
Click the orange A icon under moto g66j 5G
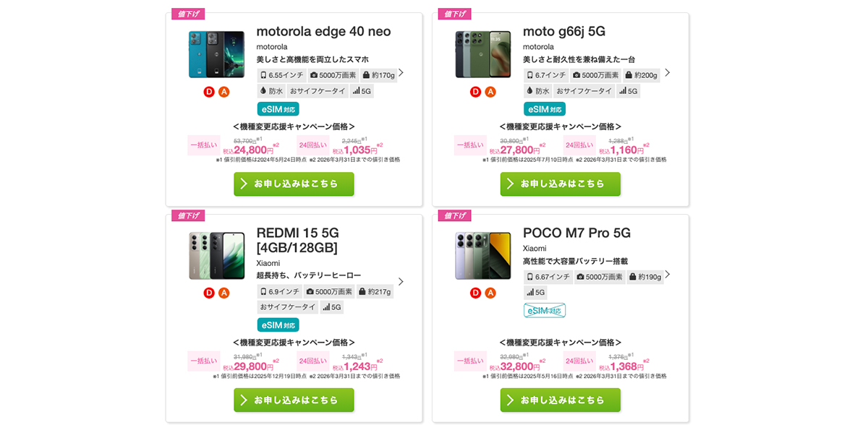(490, 92)
